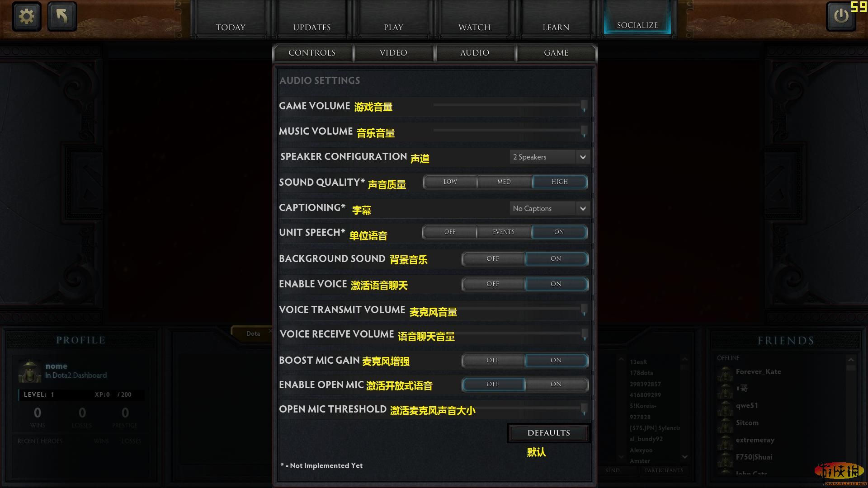The height and width of the screenshot is (488, 868).
Task: Click the TODAY navigation icon
Action: point(230,27)
